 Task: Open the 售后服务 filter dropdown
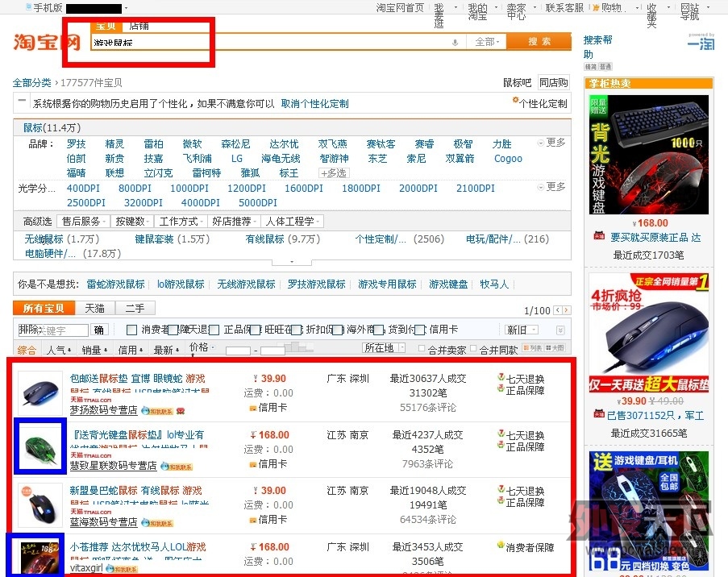coord(84,222)
